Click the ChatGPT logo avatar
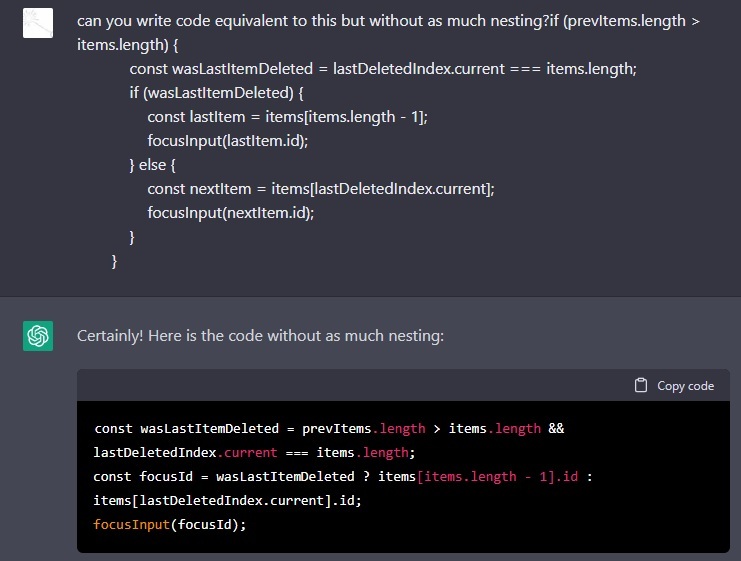This screenshot has width=741, height=561. coord(38,336)
